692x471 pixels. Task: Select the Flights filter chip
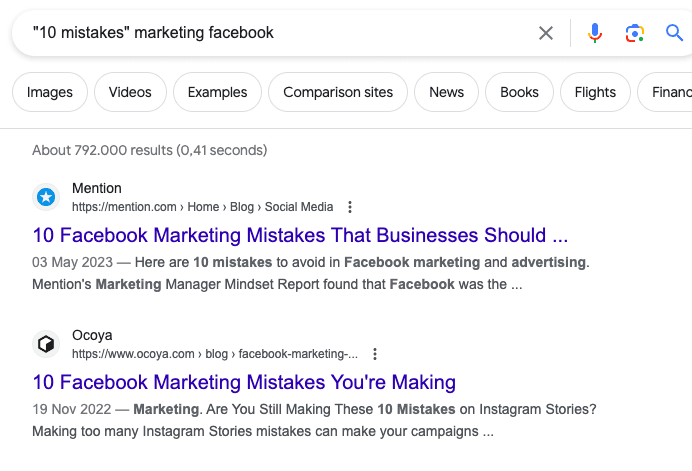(595, 92)
